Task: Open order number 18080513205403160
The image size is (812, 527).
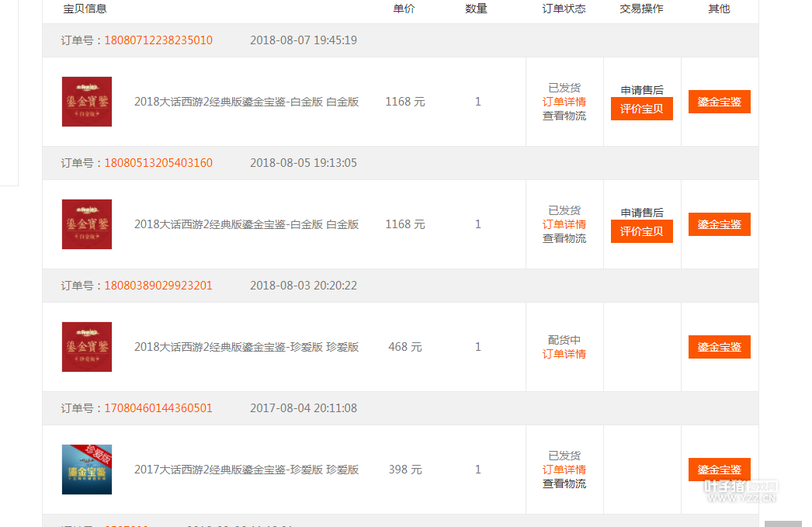Action: point(158,163)
